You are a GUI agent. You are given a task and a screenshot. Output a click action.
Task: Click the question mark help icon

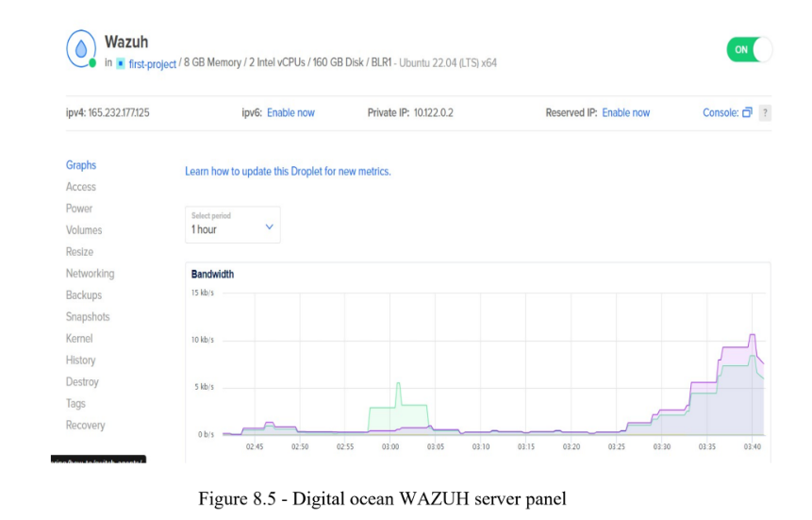765,113
